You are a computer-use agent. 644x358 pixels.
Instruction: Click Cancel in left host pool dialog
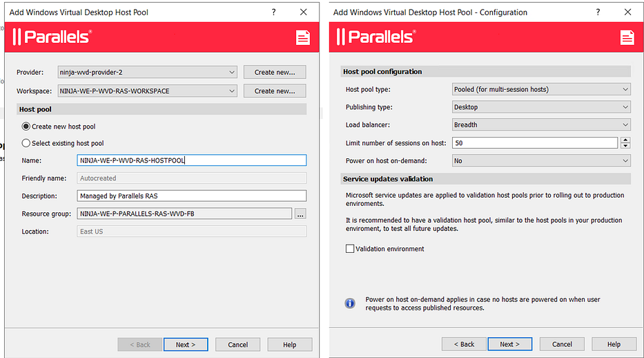238,344
